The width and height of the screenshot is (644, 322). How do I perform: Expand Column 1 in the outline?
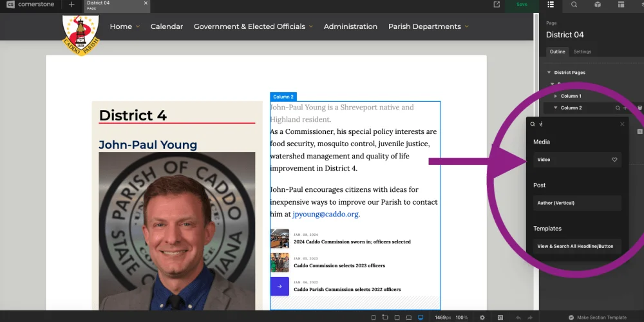click(556, 96)
